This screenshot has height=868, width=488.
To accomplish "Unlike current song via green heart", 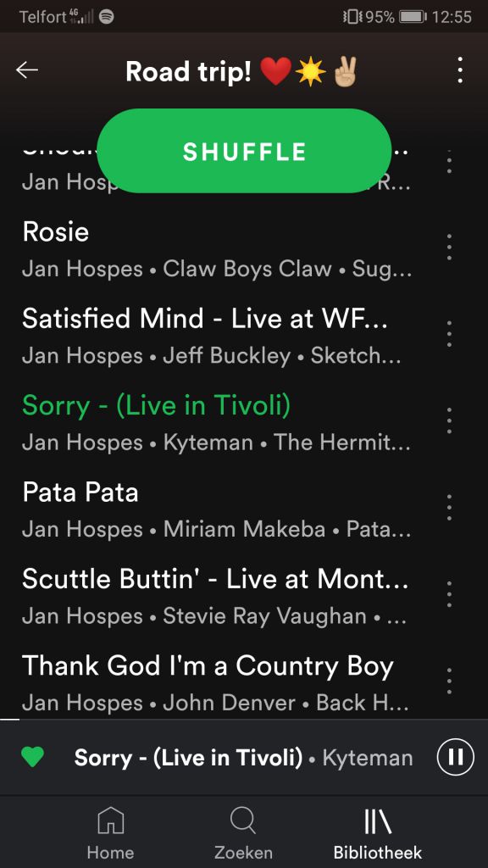I will click(x=32, y=757).
